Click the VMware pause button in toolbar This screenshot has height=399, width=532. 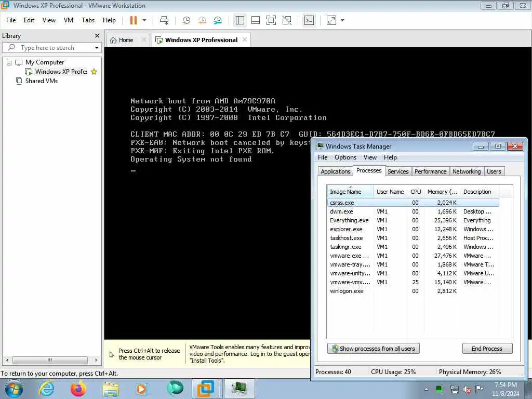click(x=134, y=20)
